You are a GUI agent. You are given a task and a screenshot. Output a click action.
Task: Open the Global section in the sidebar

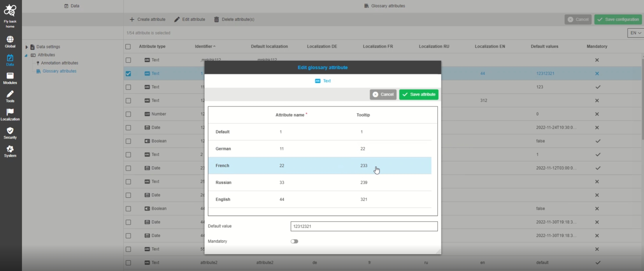(10, 42)
